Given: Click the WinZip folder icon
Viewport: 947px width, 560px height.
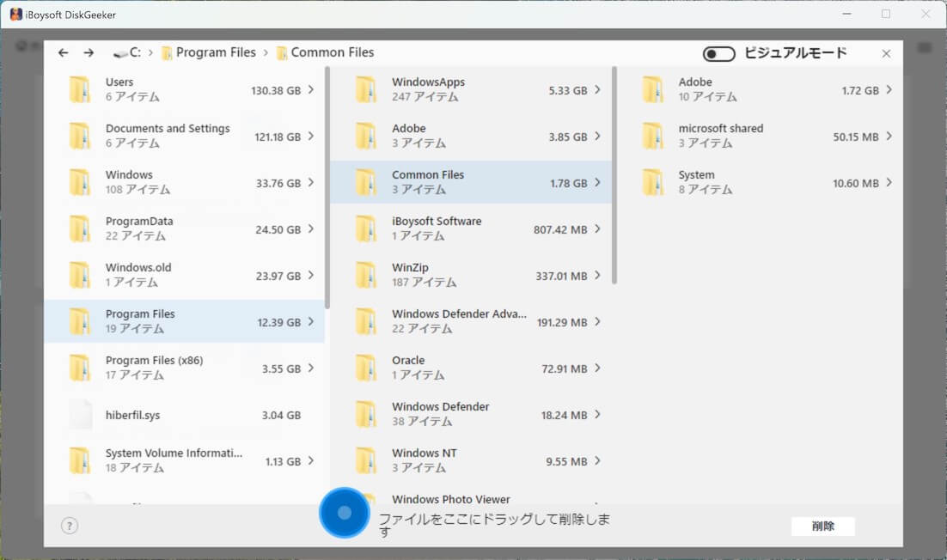Looking at the screenshot, I should coord(367,275).
